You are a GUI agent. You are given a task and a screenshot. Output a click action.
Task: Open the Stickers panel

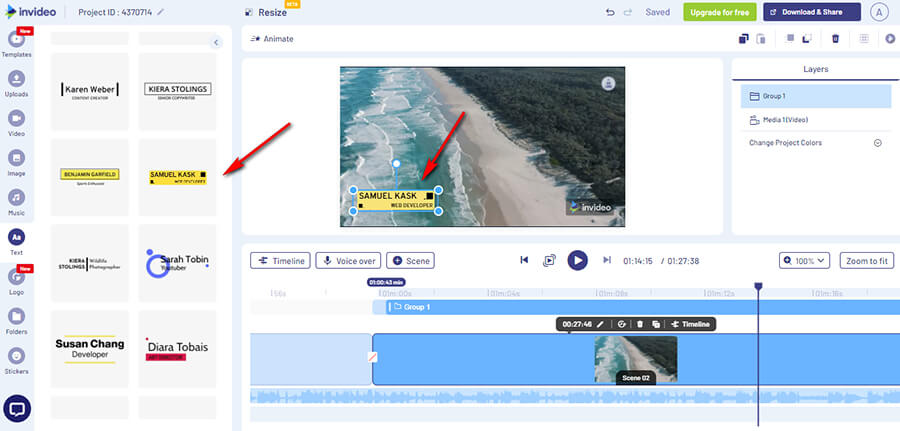point(17,360)
